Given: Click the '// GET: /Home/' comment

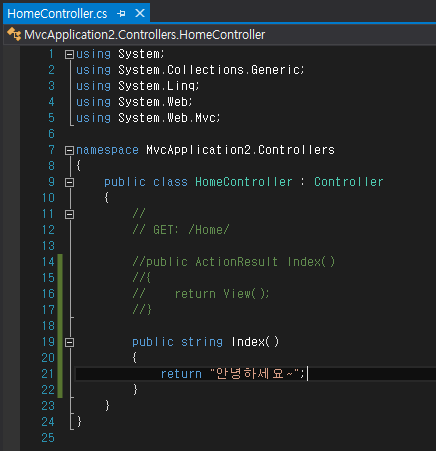Looking at the screenshot, I should (181, 230).
